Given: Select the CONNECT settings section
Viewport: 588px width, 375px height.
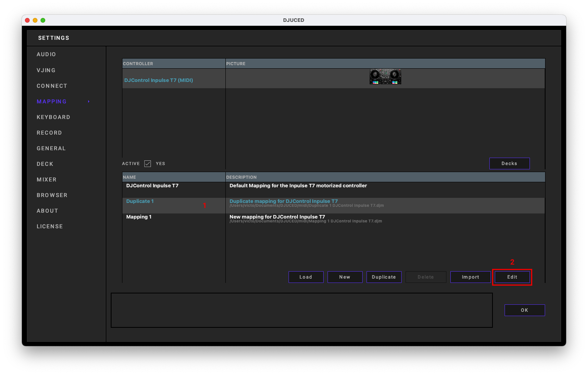Looking at the screenshot, I should pos(52,86).
